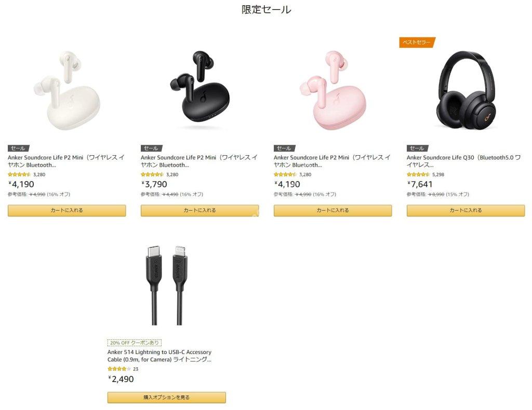Click the ¥7,641 price of Life Q30
Screen dimensions: 532x410
pyautogui.click(x=420, y=184)
